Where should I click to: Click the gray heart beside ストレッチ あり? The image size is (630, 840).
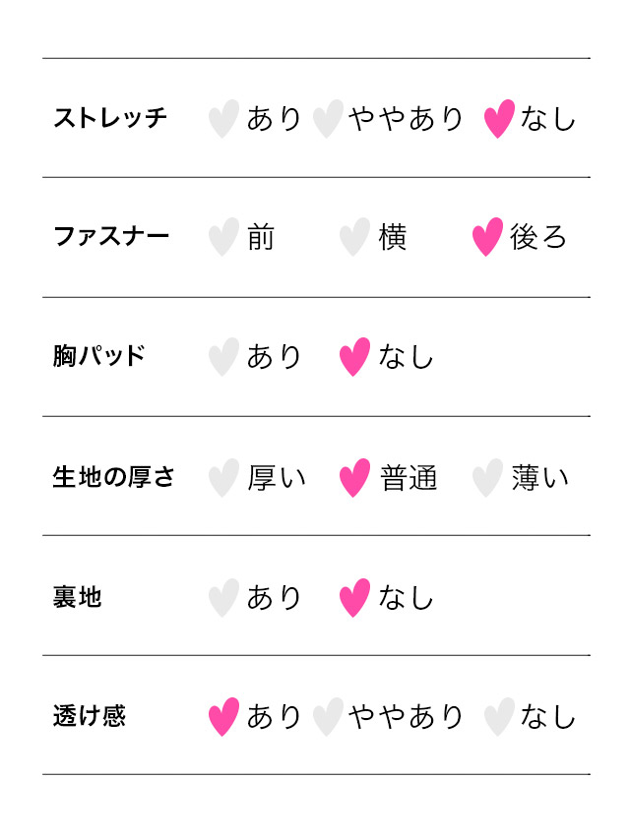pos(223,118)
